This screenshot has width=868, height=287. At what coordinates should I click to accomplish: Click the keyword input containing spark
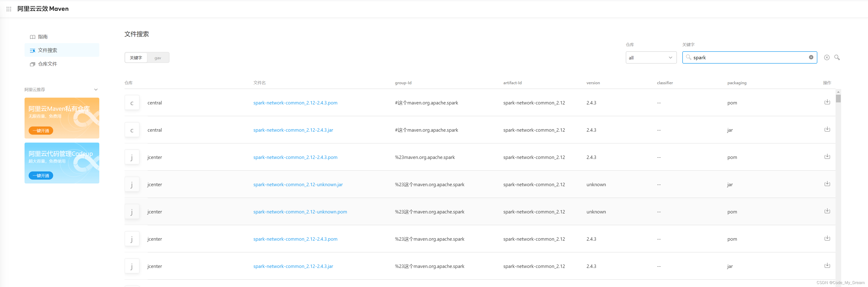point(749,58)
